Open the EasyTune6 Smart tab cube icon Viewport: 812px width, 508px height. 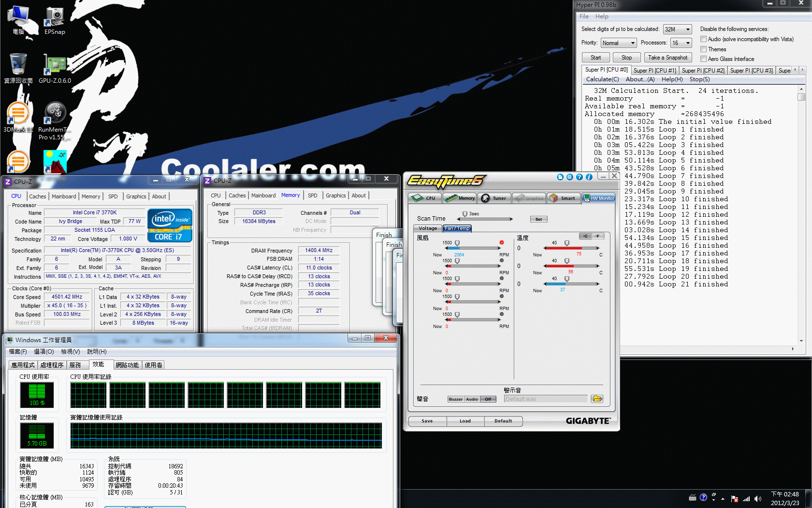coord(553,198)
